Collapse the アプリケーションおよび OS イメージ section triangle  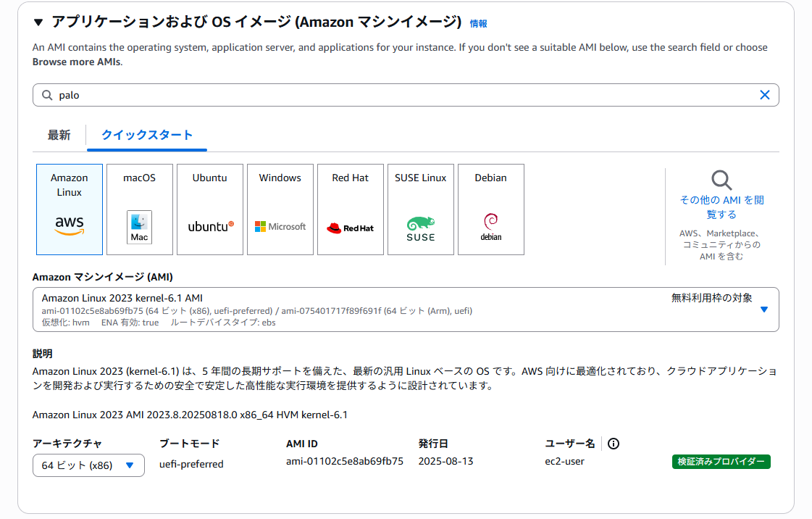click(38, 22)
